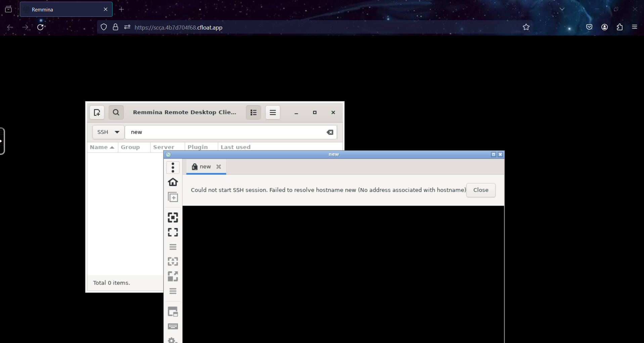Viewport: 644px width, 343px height.
Task: Close the Remmina main window
Action: pyautogui.click(x=333, y=113)
